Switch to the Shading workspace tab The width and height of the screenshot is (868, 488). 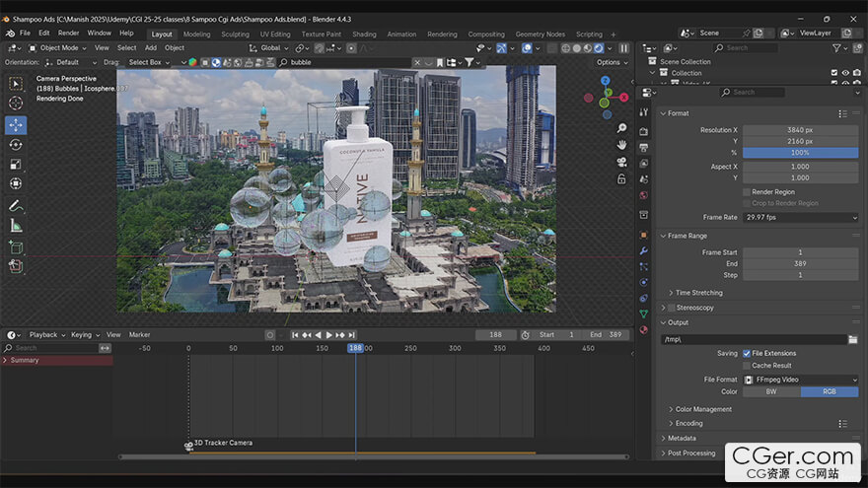click(x=364, y=34)
